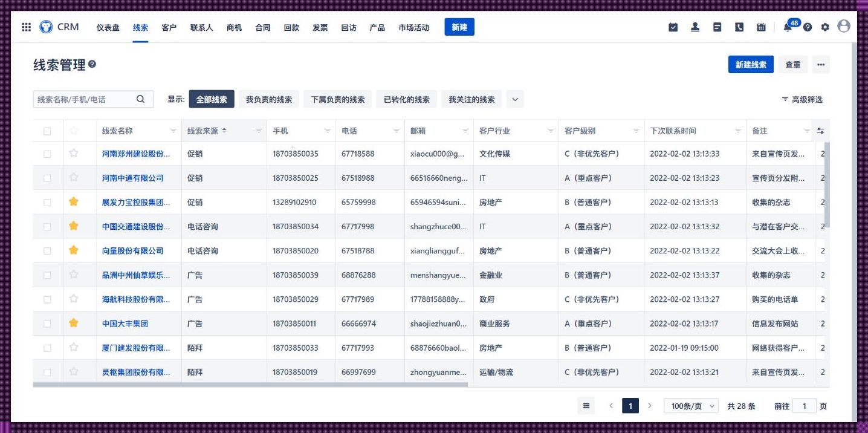Click the approval stamp icon

(695, 27)
